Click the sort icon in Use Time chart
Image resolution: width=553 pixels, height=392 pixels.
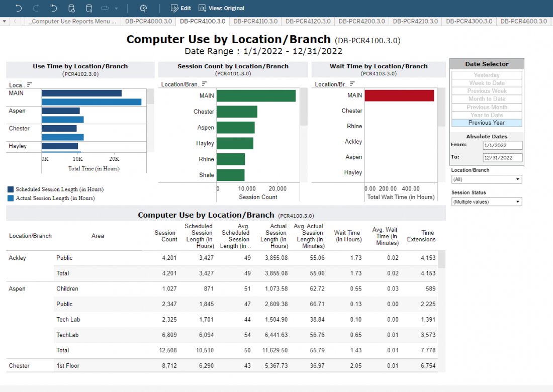[29, 84]
